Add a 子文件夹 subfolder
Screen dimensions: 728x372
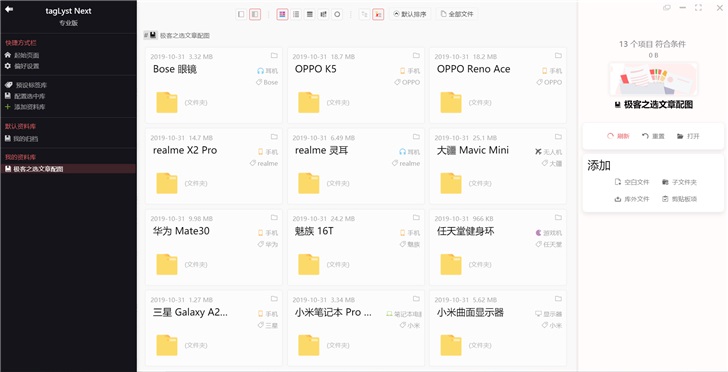click(x=679, y=182)
